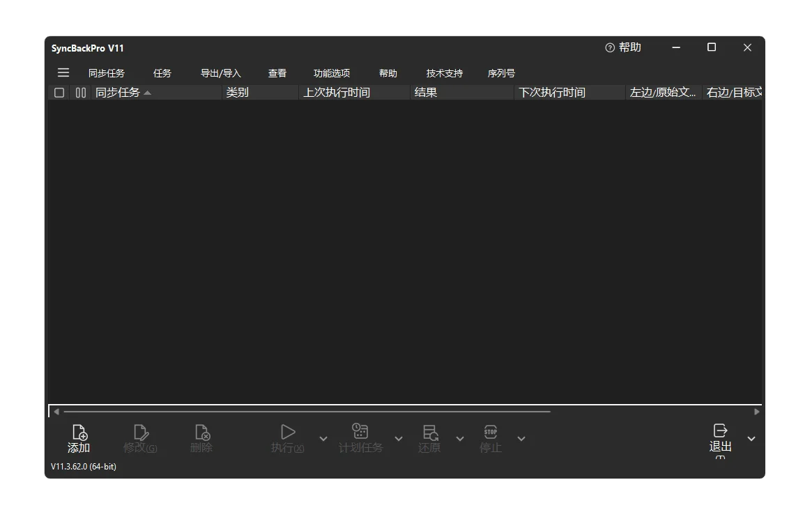Sort by the 结果 column header
Image resolution: width=812 pixels, height=512 pixels.
462,93
